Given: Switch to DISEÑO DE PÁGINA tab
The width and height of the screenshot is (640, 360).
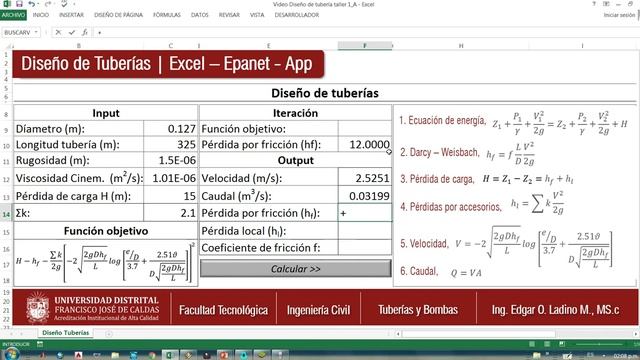Looking at the screenshot, I should (118, 15).
